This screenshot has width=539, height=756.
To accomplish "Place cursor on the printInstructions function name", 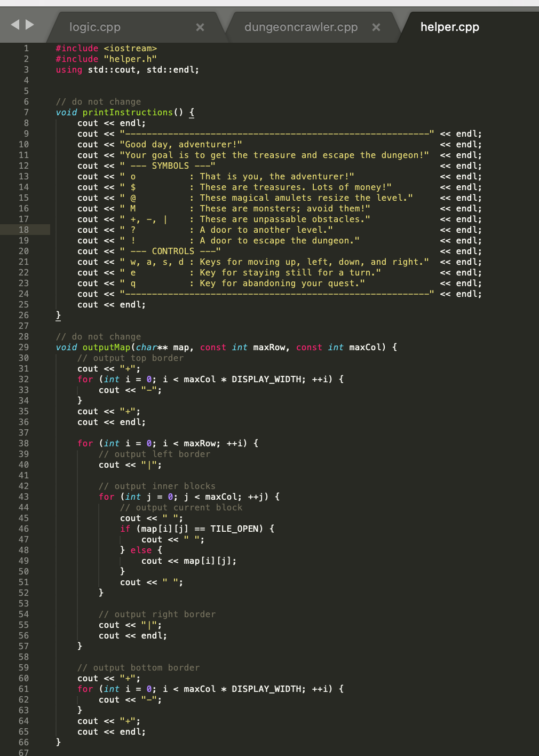I will pos(128,112).
